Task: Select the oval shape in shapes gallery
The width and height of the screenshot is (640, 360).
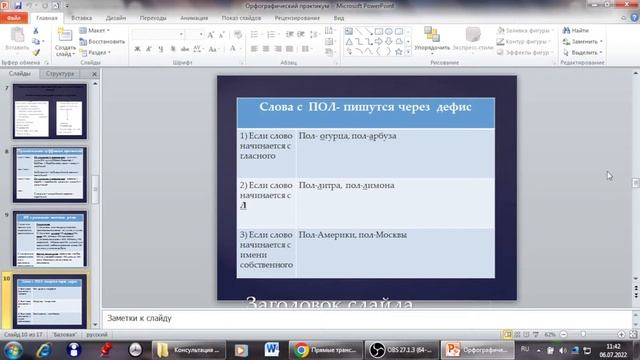Action: pyautogui.click(x=389, y=31)
